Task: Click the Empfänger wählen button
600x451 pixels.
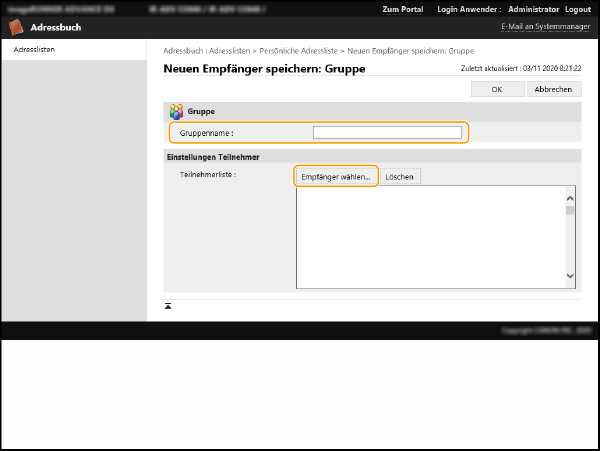Action: point(335,176)
